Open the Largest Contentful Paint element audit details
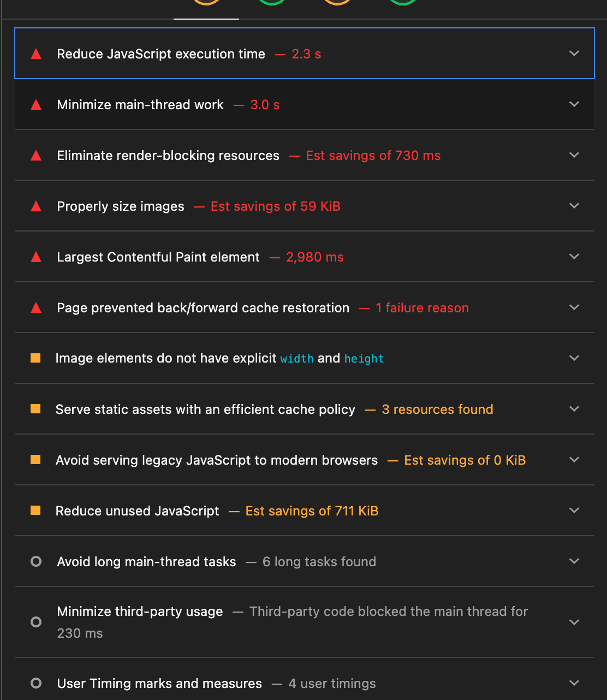This screenshot has height=700, width=607. [x=574, y=256]
